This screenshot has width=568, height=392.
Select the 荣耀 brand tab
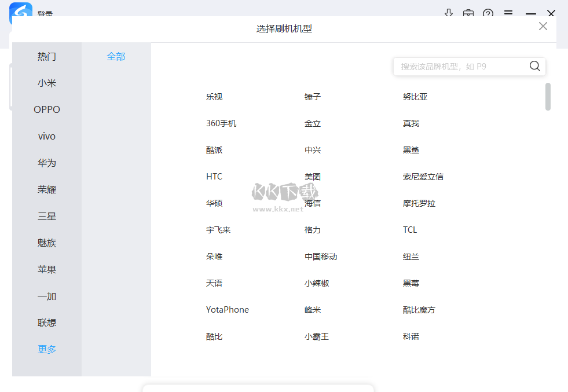point(47,189)
